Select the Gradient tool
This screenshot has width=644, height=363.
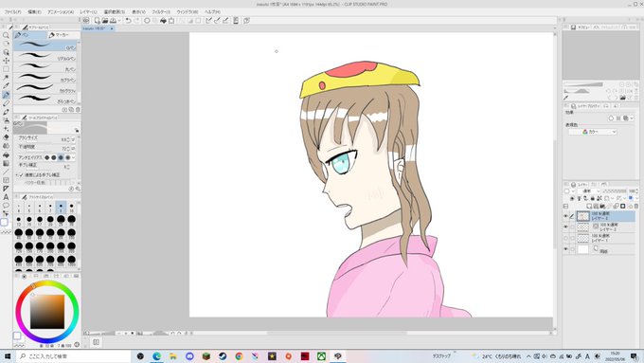[6, 163]
